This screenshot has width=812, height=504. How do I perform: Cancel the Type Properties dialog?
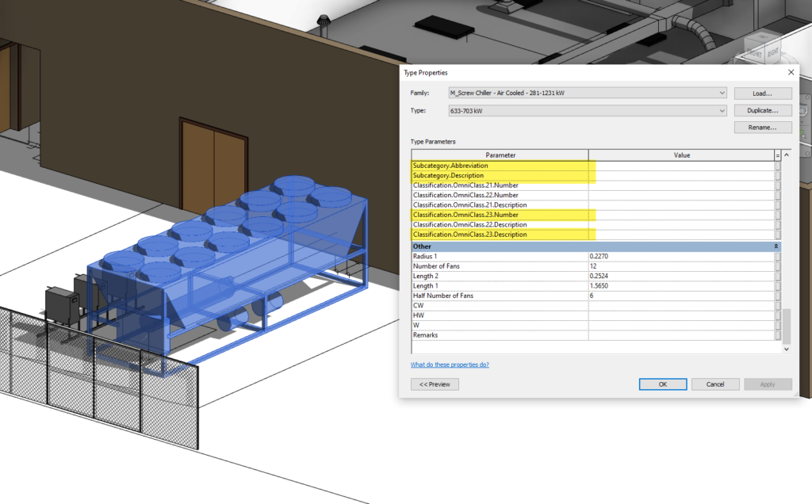(715, 384)
